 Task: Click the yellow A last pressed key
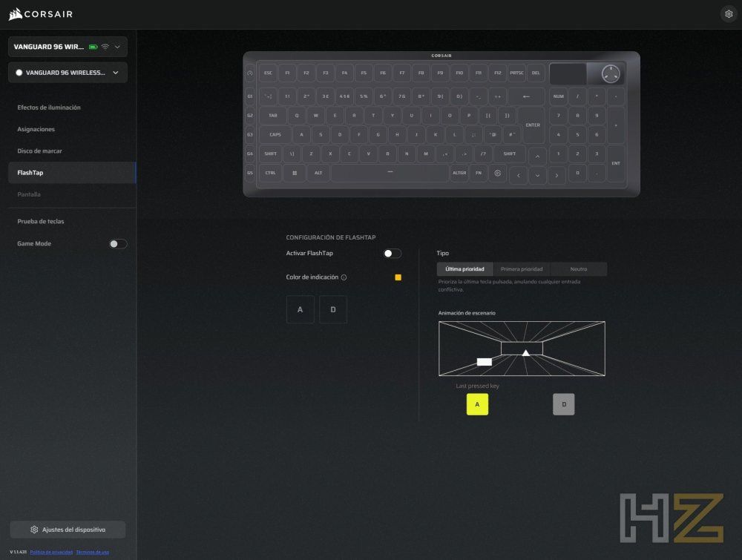coord(477,404)
